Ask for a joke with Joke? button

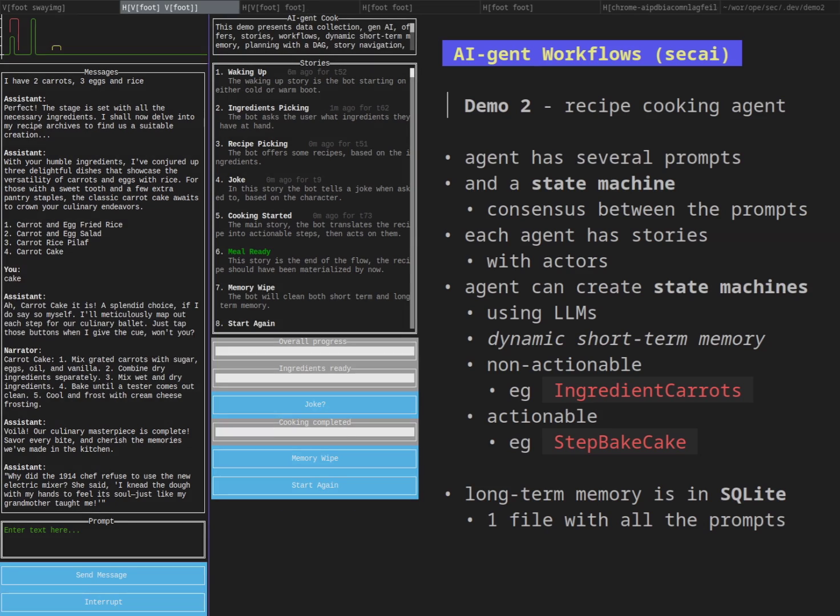[314, 404]
